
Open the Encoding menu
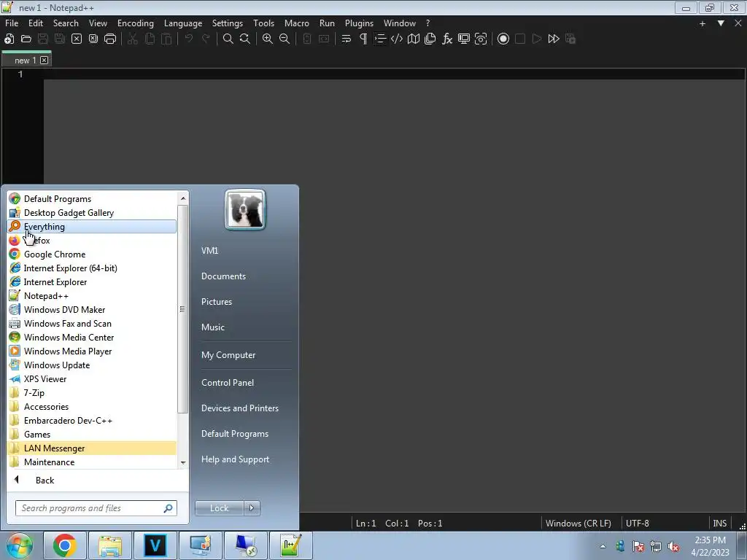[x=136, y=23]
